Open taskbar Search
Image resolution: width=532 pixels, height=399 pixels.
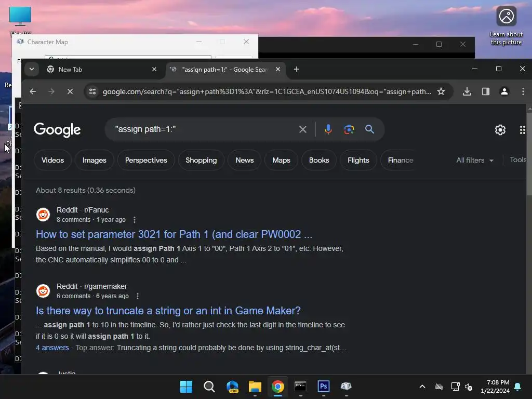209,387
